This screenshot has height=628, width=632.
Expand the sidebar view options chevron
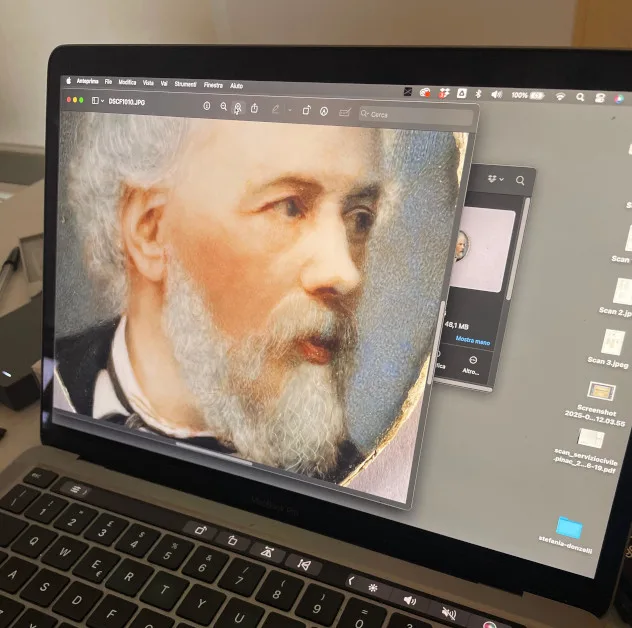(x=102, y=101)
